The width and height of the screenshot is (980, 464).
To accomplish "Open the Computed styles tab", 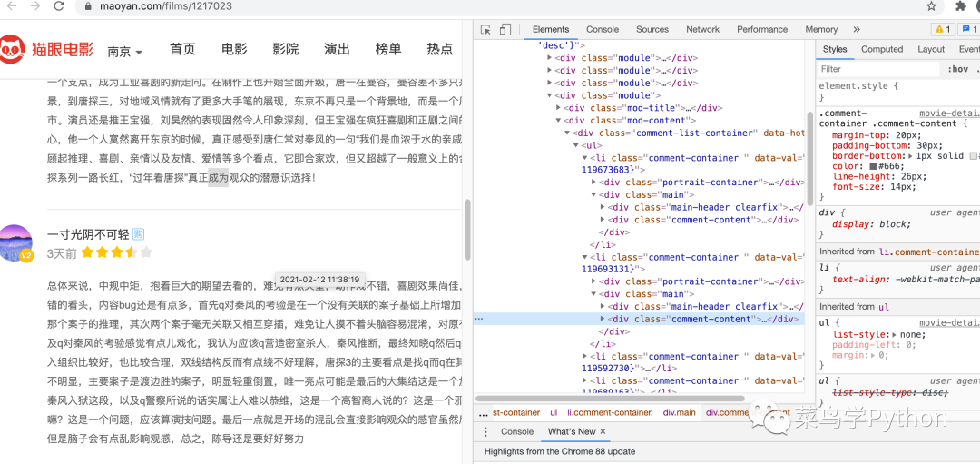I will click(x=881, y=50).
